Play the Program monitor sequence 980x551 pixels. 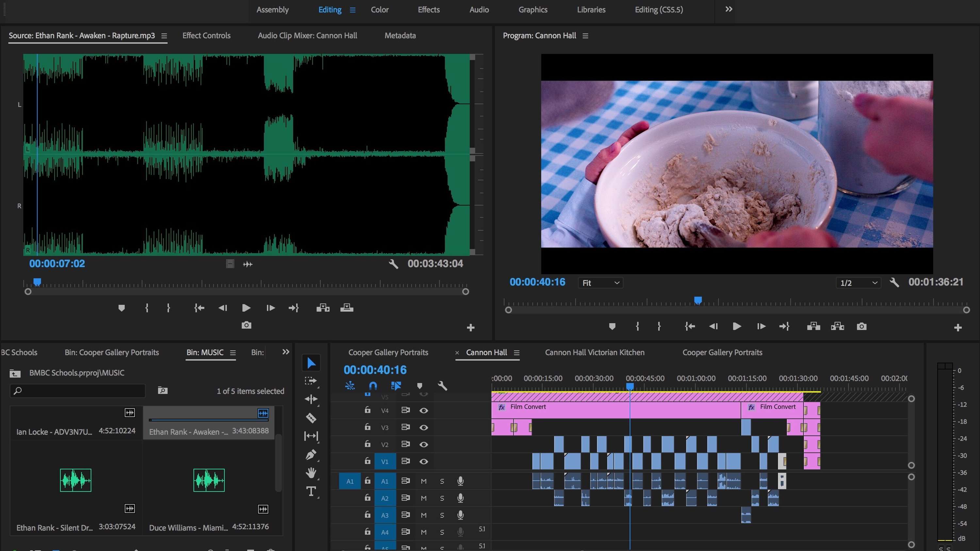[x=737, y=326]
